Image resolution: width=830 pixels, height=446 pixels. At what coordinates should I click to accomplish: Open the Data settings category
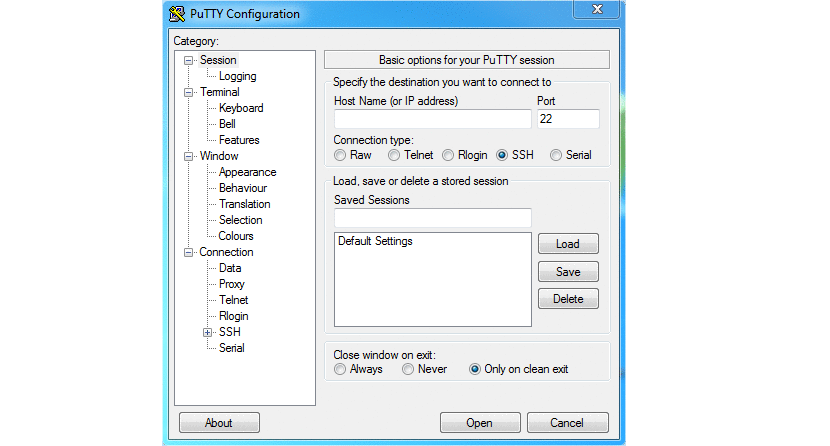click(230, 268)
